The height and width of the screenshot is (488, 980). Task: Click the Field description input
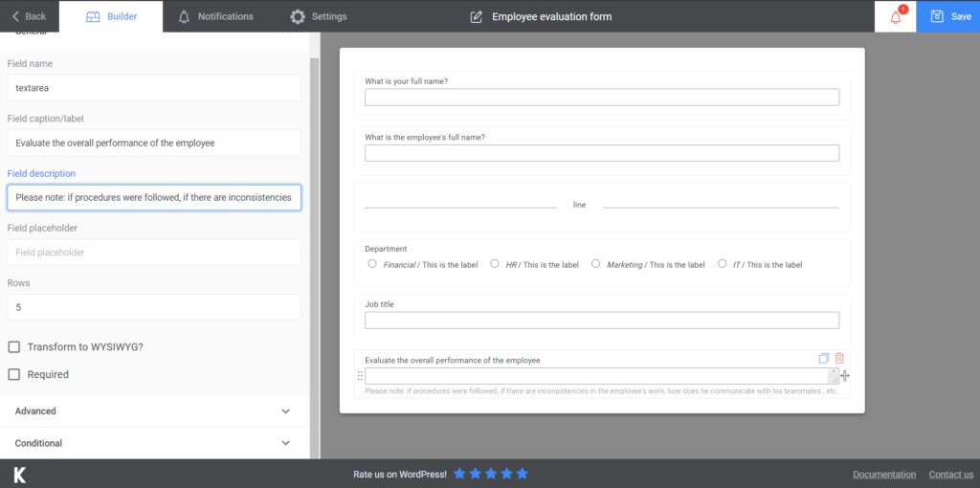[x=154, y=197]
